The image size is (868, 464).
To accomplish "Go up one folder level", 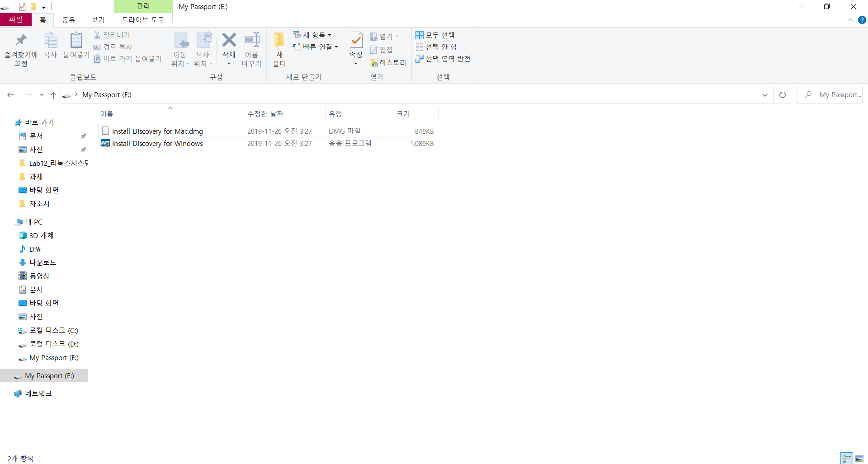I will coord(53,95).
